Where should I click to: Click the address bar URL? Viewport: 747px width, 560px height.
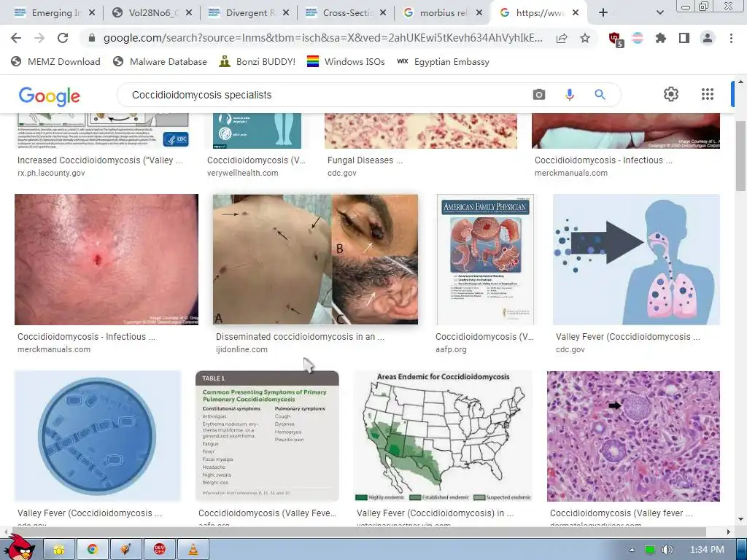pos(322,38)
